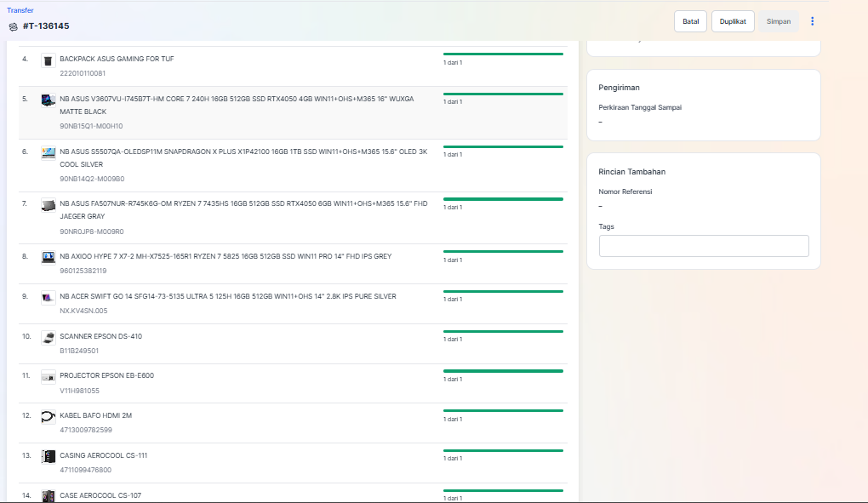Click the #T-136145 transfer number heading
Viewport: 868px width, 503px height.
point(46,26)
